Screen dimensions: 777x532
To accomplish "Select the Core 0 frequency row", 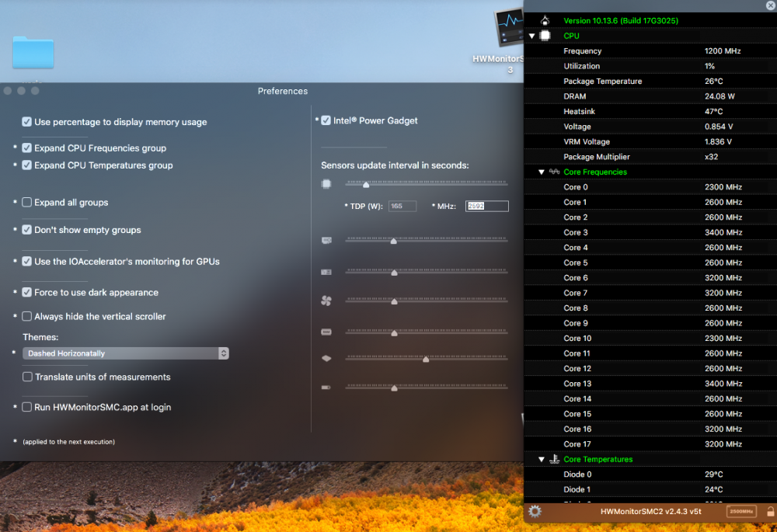I will [650, 186].
